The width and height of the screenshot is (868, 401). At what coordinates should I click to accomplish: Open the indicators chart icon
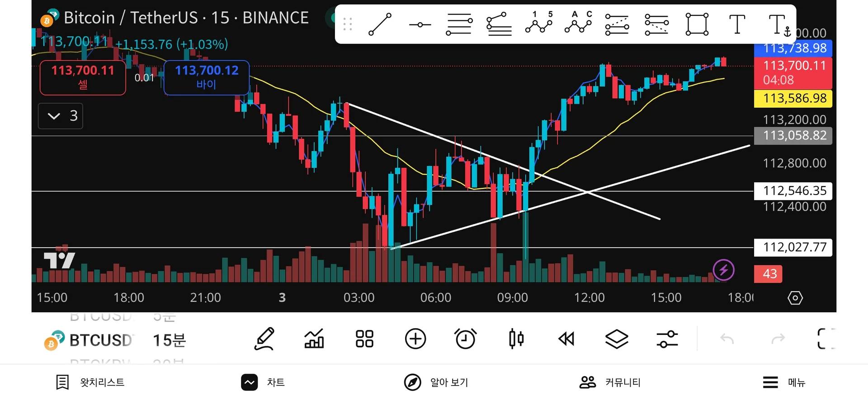point(314,339)
